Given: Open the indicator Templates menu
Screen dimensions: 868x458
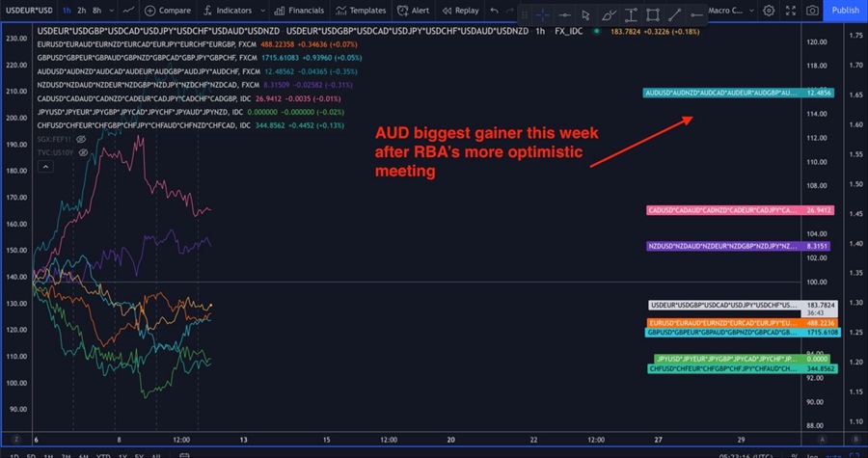Looking at the screenshot, I should pyautogui.click(x=361, y=11).
